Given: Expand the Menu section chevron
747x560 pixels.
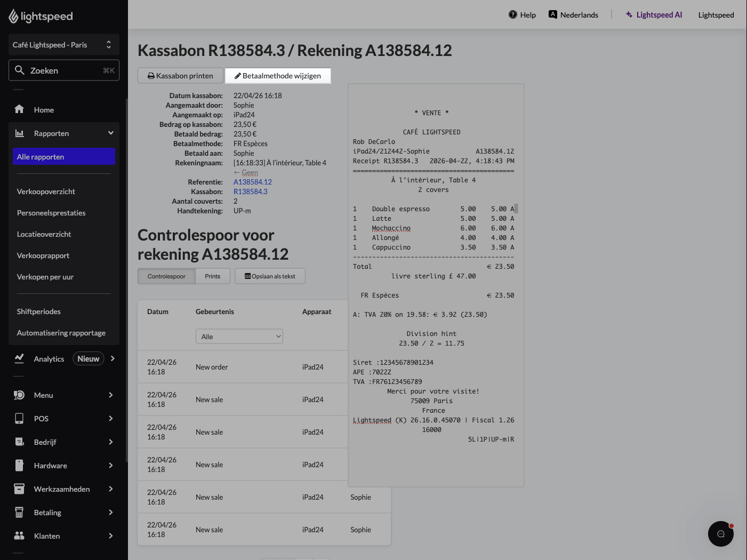Looking at the screenshot, I should (x=111, y=395).
